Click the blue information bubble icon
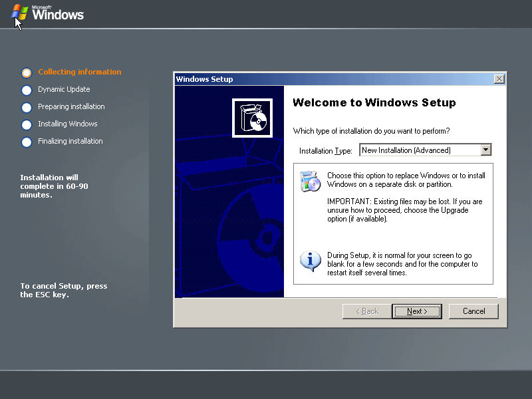The height and width of the screenshot is (399, 532). click(310, 261)
